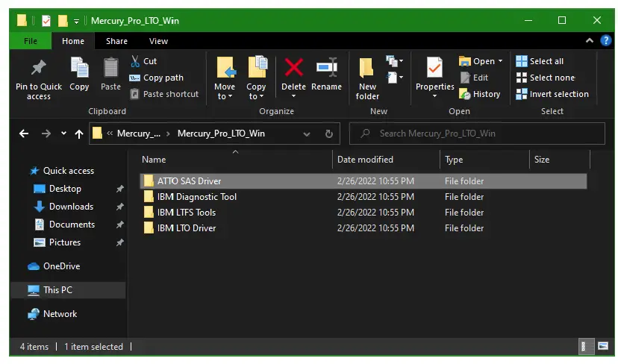Click Select all in the ribbon
618x364 pixels.
540,61
